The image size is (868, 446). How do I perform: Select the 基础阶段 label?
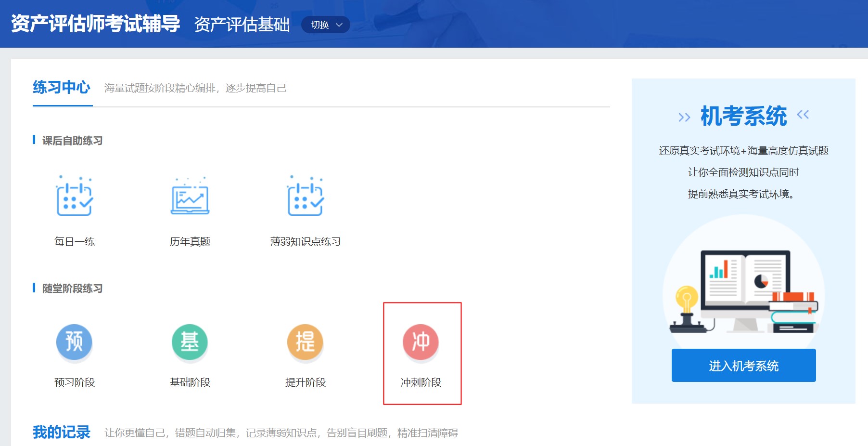pyautogui.click(x=190, y=382)
